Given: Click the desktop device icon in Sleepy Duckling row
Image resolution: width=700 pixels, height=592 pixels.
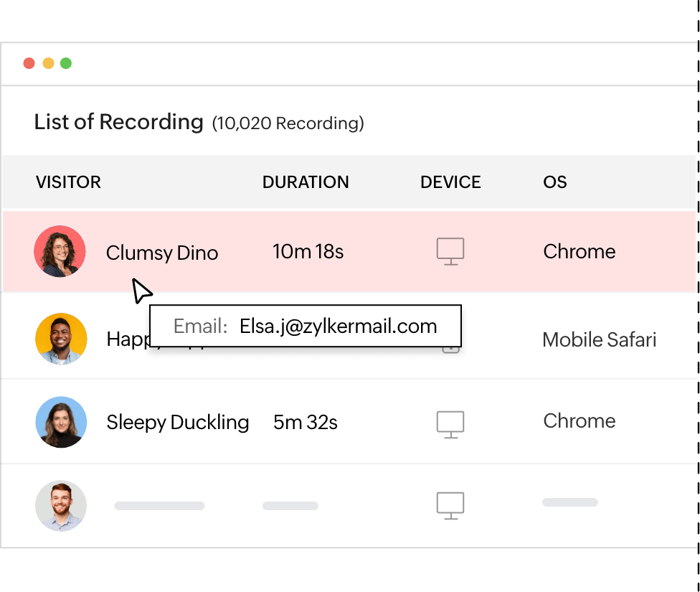Looking at the screenshot, I should point(450,423).
